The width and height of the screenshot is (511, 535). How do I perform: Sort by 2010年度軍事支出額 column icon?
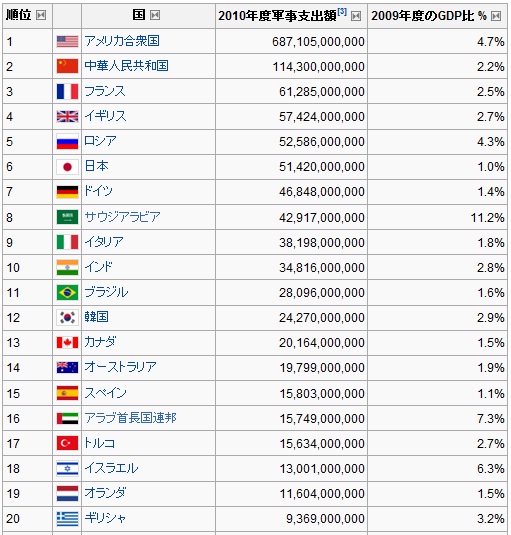[x=356, y=16]
